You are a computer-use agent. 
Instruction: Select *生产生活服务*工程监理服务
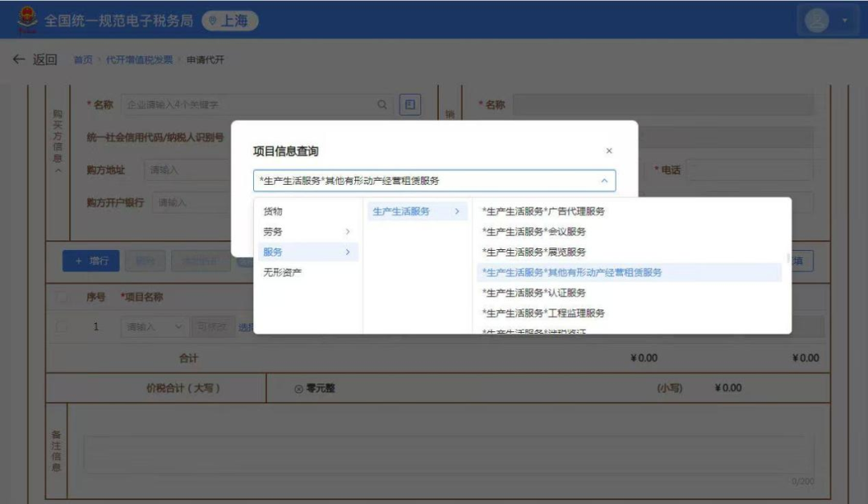pos(628,313)
